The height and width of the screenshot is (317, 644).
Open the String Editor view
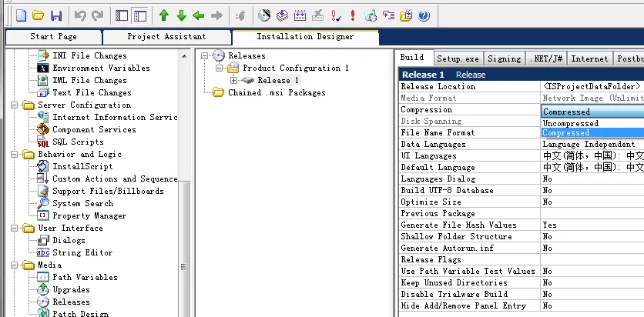[x=82, y=252]
